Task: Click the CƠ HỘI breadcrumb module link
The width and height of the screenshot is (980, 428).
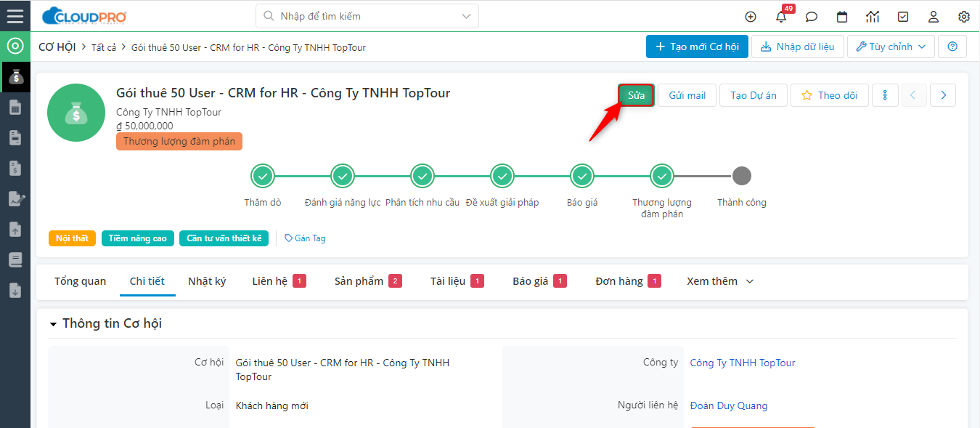Action: coord(57,47)
